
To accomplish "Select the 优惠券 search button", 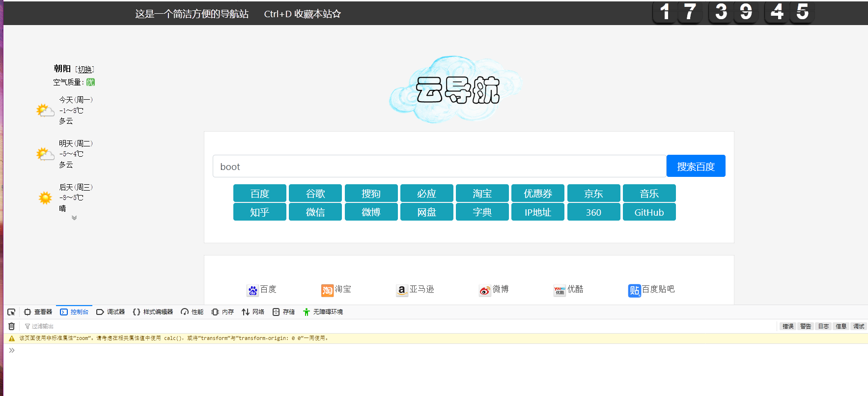I will 538,193.
